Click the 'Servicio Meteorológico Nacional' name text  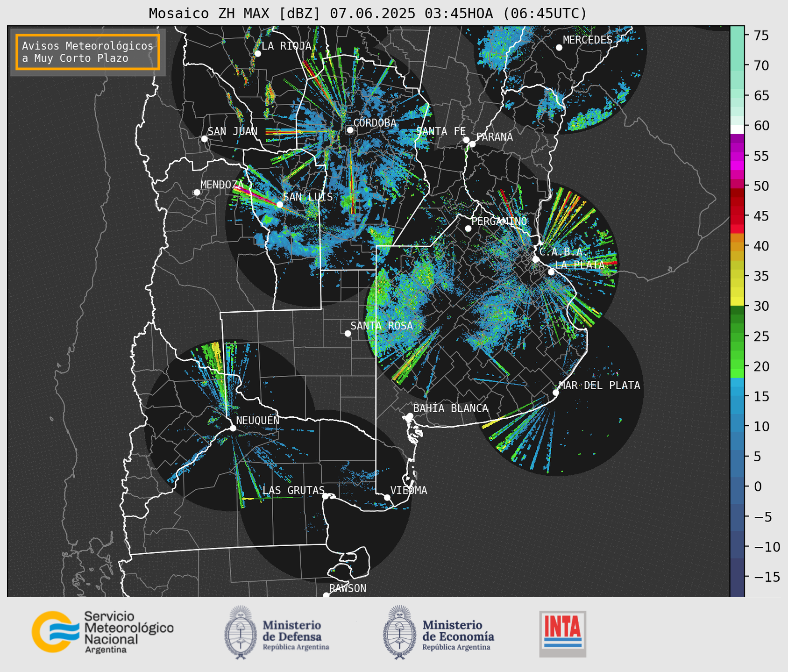(x=128, y=628)
